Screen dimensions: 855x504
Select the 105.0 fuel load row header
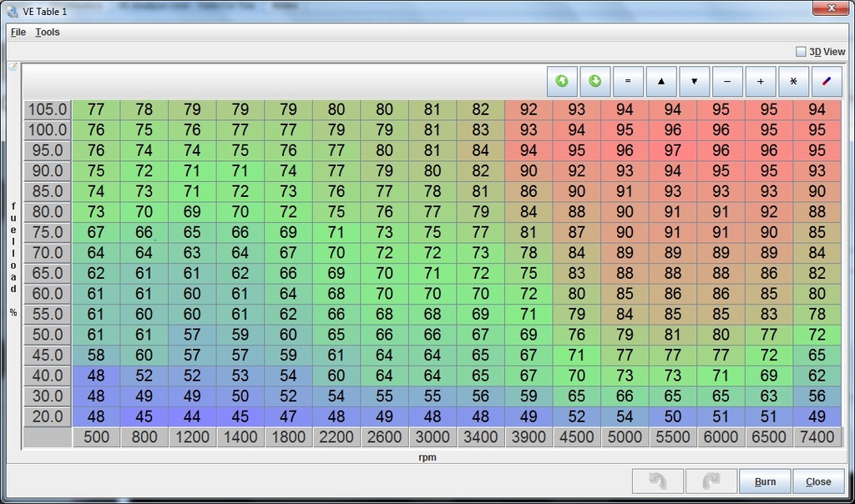[48, 109]
